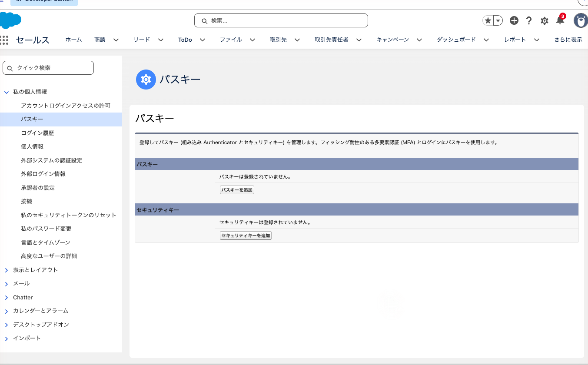This screenshot has height=365, width=588.
Task: Open さらに表示 to show more tabs
Action: coord(568,40)
